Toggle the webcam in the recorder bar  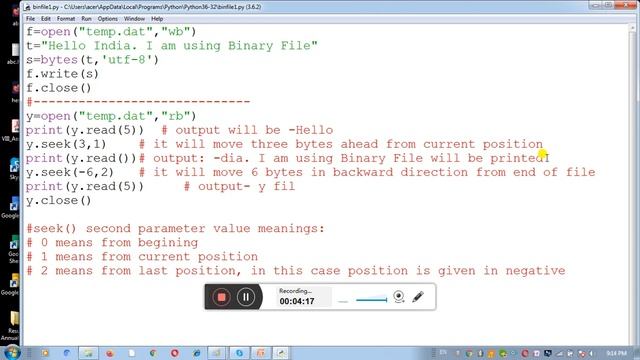click(x=399, y=297)
